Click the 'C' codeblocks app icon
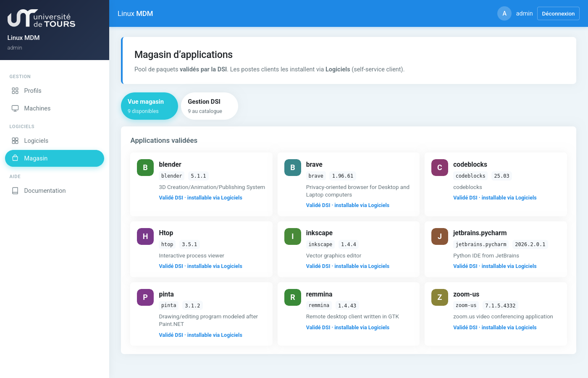The width and height of the screenshot is (588, 378). pyautogui.click(x=440, y=168)
